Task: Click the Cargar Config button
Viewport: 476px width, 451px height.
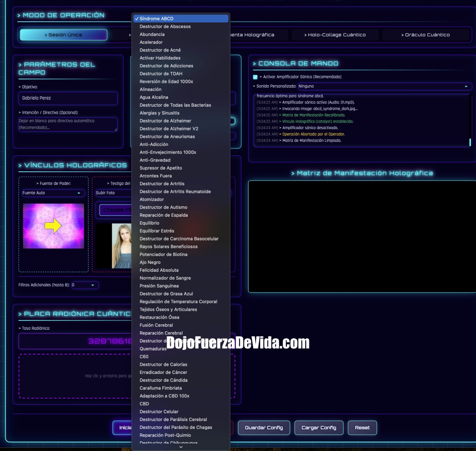Action: [x=319, y=428]
